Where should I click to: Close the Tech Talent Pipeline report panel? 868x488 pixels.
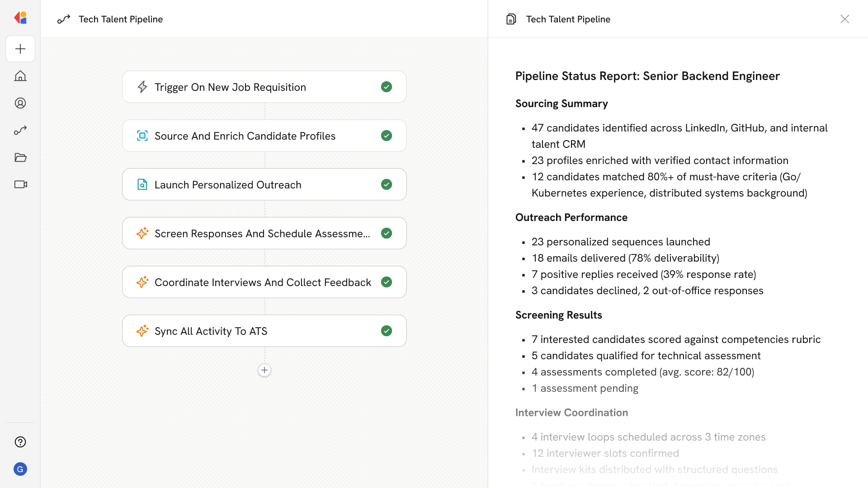844,19
